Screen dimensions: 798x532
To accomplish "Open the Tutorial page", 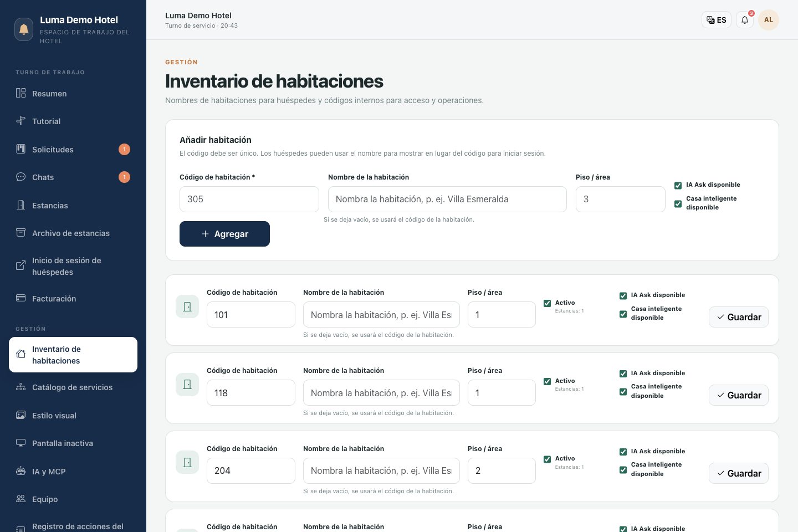I will coord(73,121).
